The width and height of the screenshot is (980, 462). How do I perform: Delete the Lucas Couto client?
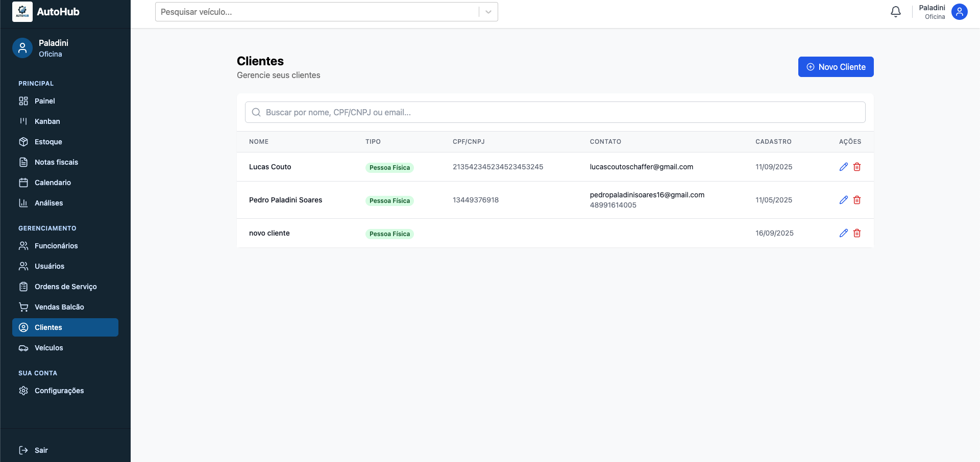[857, 167]
